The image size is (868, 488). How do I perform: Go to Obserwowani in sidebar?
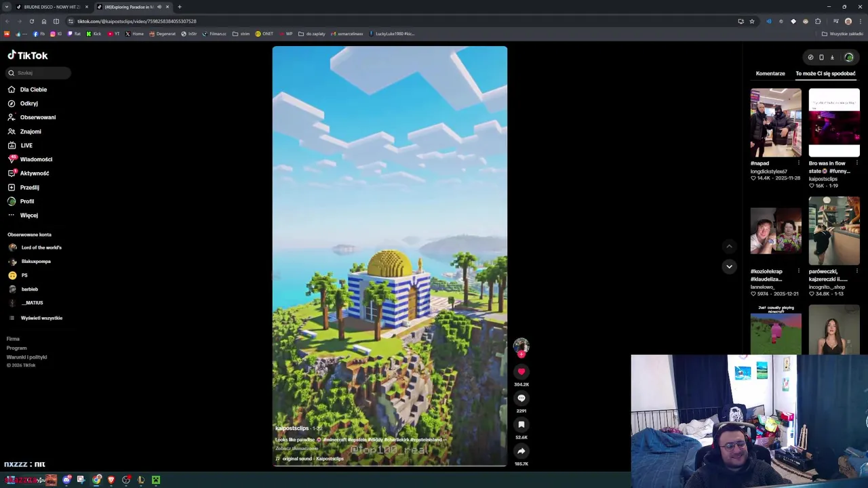[x=31, y=117]
